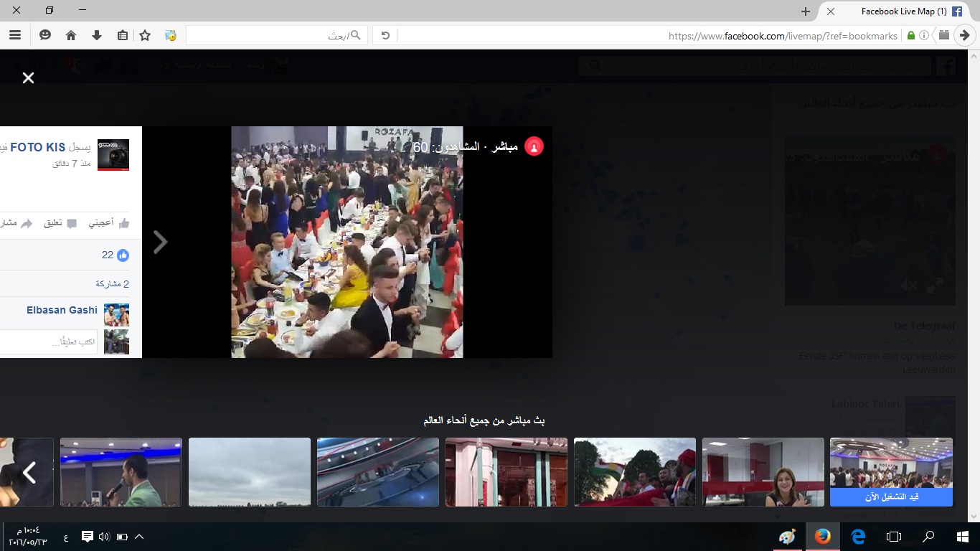Show the bookmarks list menu

pos(122,35)
